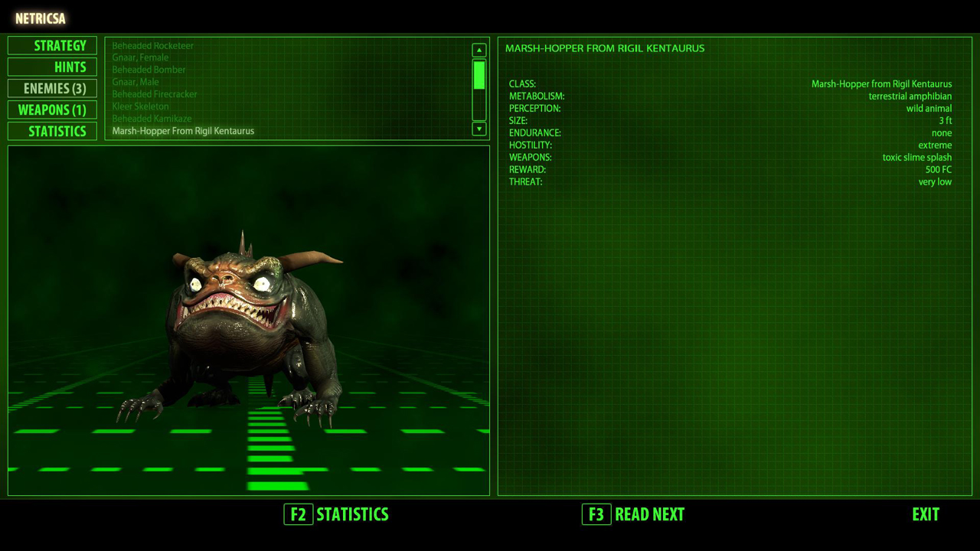Open the Strategy tab
The image size is (980, 551).
pos(52,46)
